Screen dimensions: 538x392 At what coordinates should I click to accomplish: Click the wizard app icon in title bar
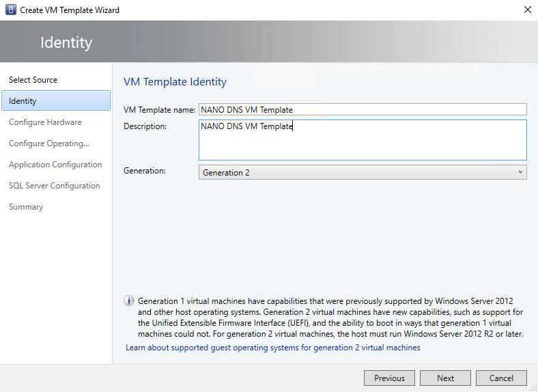pos(11,10)
